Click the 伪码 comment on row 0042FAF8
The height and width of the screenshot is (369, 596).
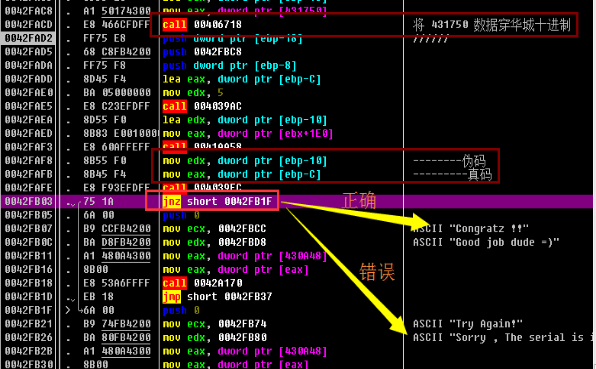(x=449, y=161)
